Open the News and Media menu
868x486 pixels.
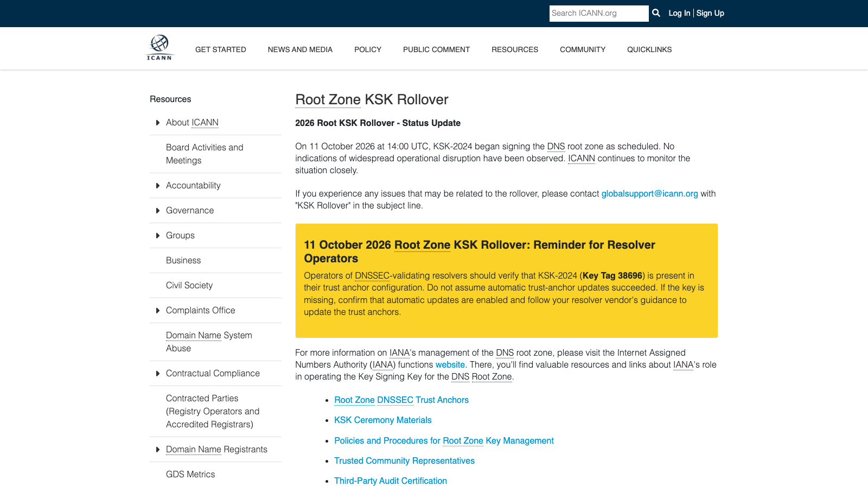click(300, 49)
